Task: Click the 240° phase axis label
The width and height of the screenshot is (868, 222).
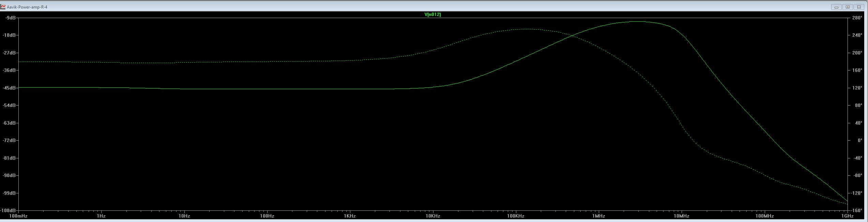Action: click(857, 35)
